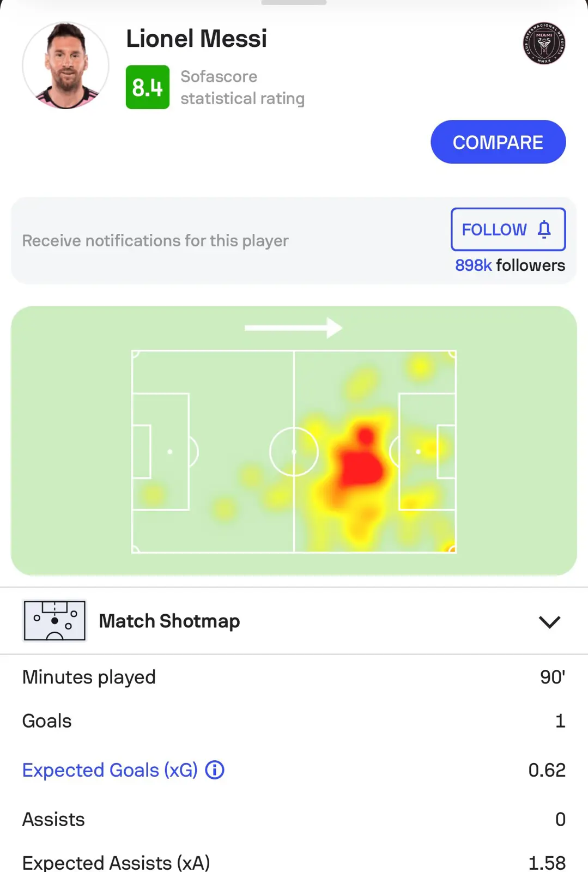Tap the Sofascore statistical rating label
The width and height of the screenshot is (588, 872).
click(243, 87)
